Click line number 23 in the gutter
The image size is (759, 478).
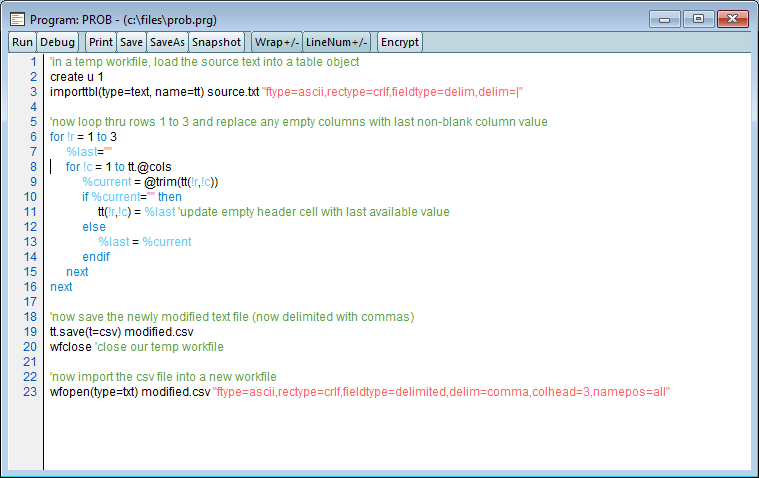pyautogui.click(x=30, y=392)
